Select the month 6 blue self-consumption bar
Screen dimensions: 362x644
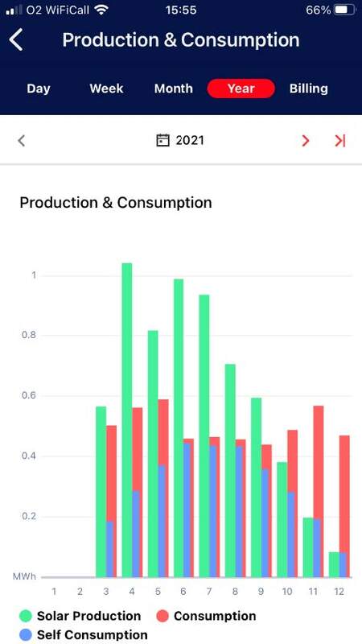point(187,510)
